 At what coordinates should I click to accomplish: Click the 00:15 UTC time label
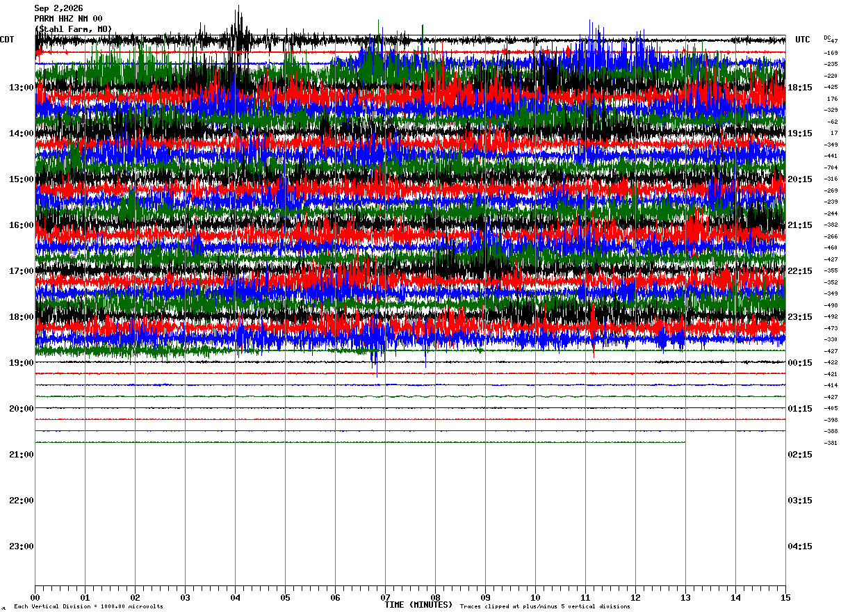tap(800, 363)
